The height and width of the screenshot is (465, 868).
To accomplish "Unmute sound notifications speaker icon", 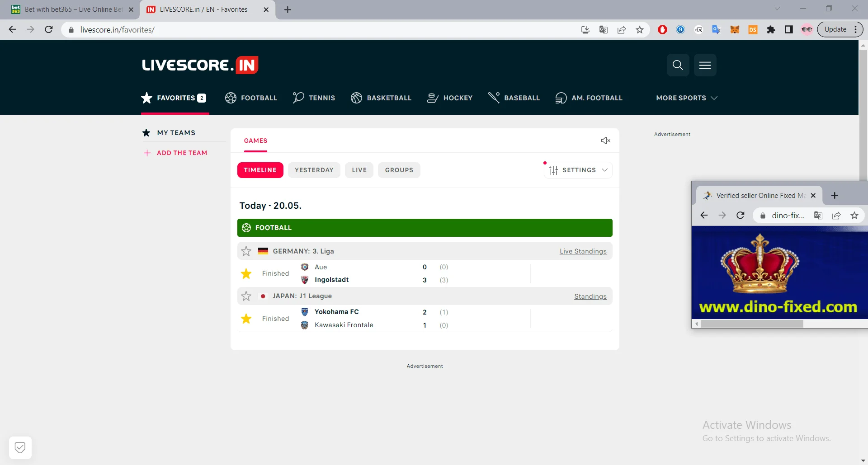I will (605, 141).
